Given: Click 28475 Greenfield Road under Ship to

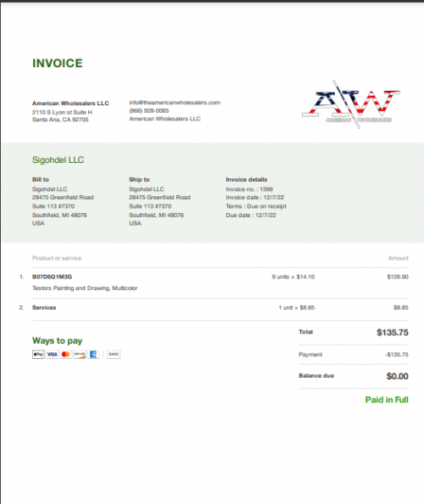Looking at the screenshot, I should [159, 198].
